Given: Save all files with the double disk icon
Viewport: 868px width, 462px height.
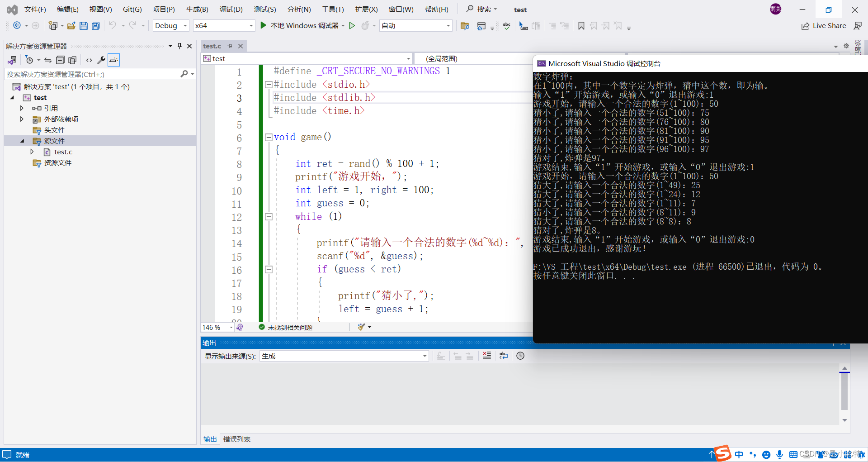Looking at the screenshot, I should (96, 26).
